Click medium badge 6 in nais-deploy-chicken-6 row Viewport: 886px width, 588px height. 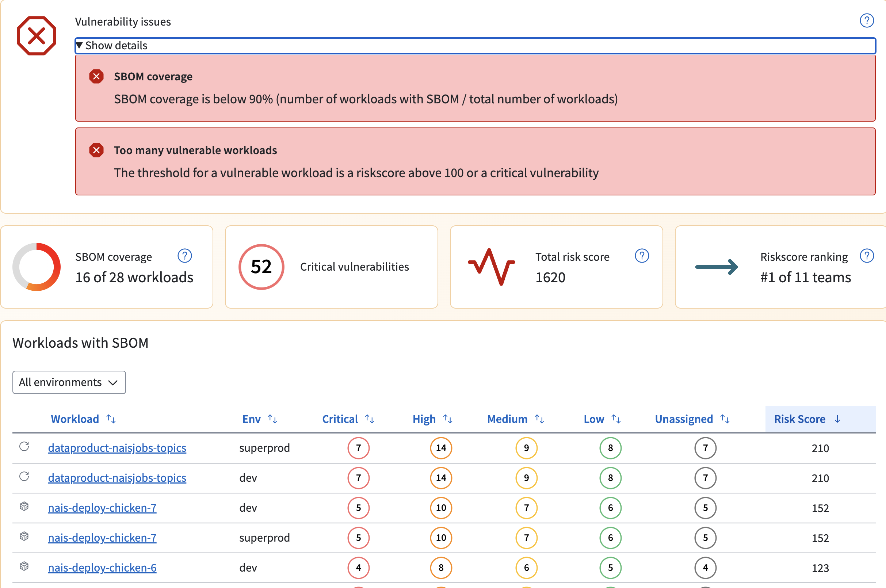526,568
